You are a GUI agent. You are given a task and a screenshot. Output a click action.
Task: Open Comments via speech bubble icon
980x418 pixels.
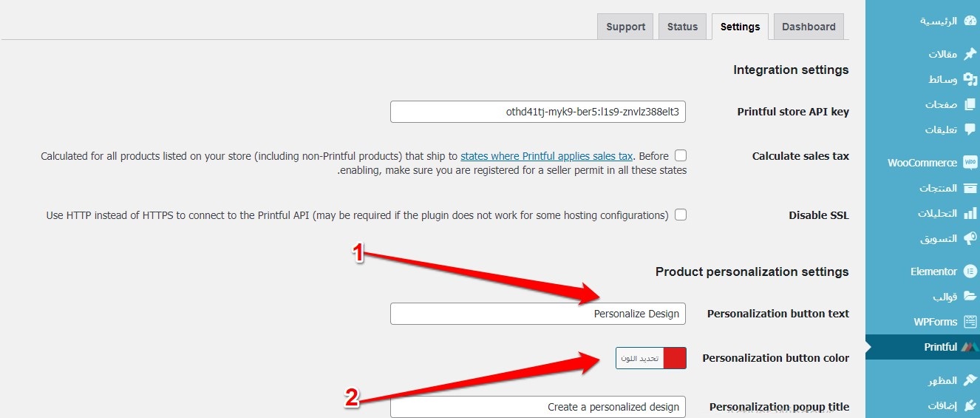coord(970,129)
